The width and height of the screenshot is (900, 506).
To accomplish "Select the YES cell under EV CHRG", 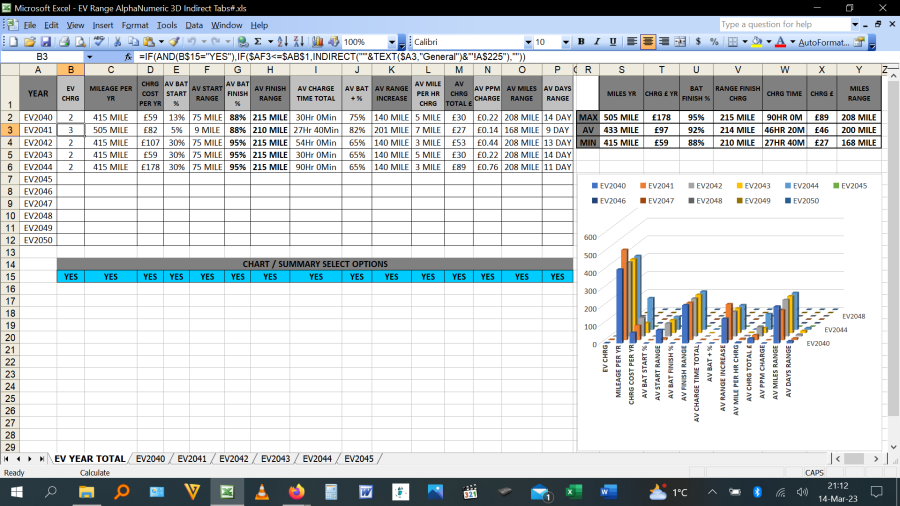I will [x=71, y=277].
